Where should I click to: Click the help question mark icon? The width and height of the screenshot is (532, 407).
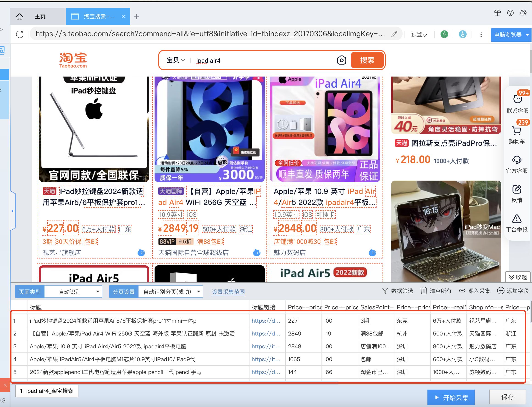510,13
